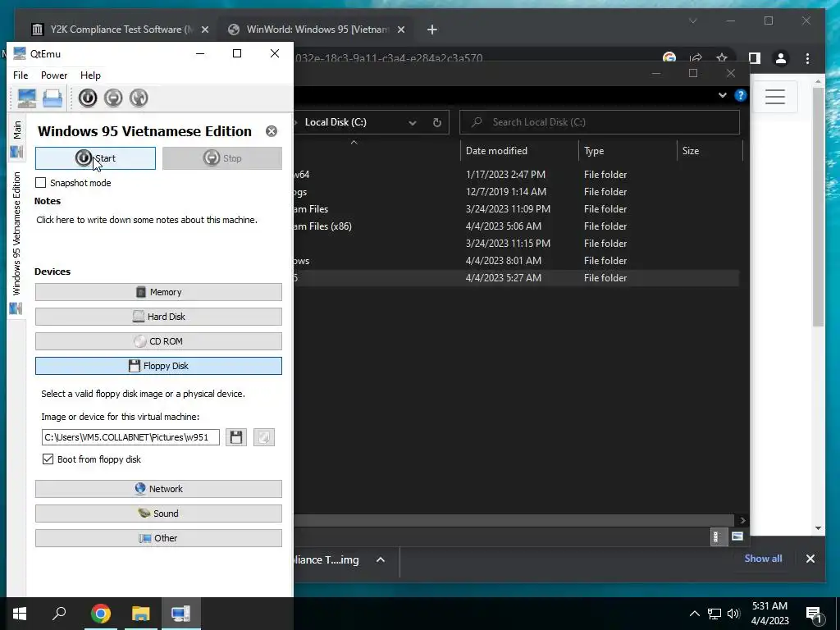This screenshot has height=630, width=840.
Task: Switch to Y2K Compliance Test Software browser tab
Action: click(x=121, y=30)
